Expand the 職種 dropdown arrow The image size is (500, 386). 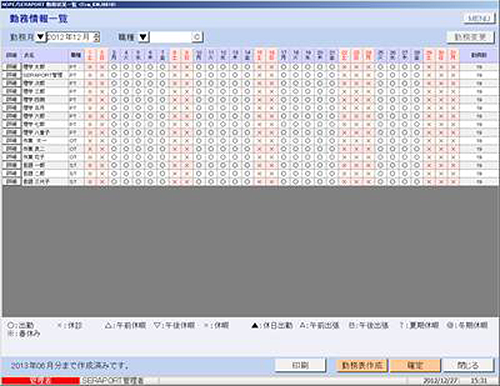coord(143,37)
